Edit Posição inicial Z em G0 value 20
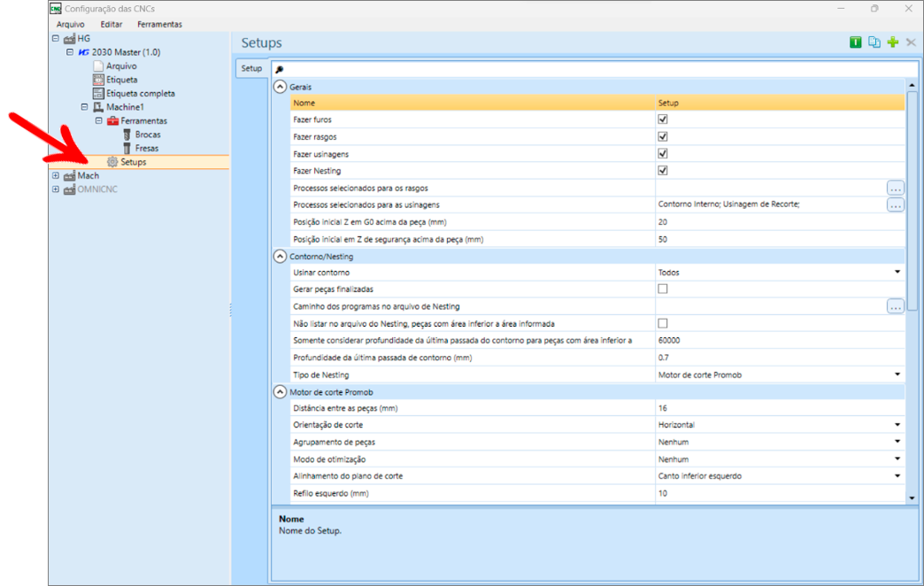The width and height of the screenshot is (924, 586). point(780,222)
